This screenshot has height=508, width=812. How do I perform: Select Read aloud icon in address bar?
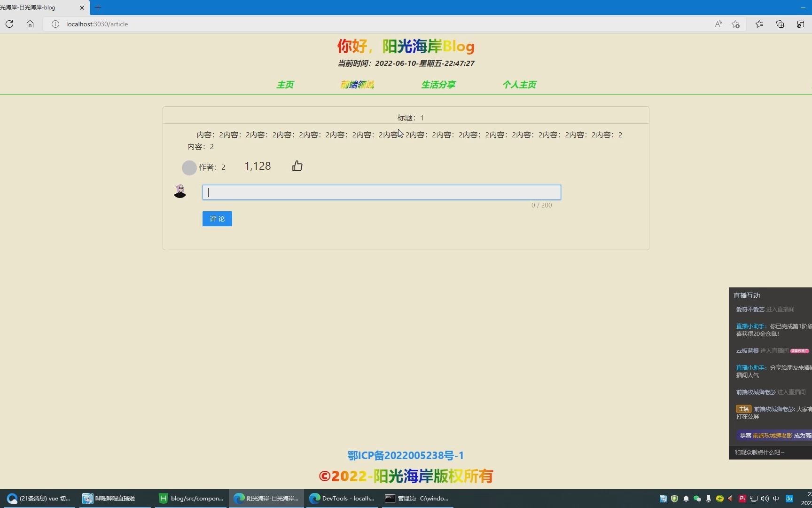click(718, 24)
